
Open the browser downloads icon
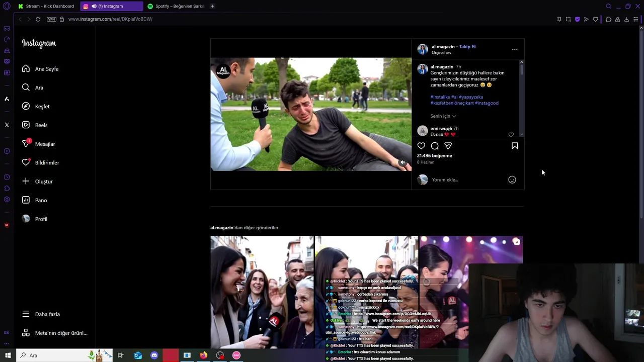626,19
